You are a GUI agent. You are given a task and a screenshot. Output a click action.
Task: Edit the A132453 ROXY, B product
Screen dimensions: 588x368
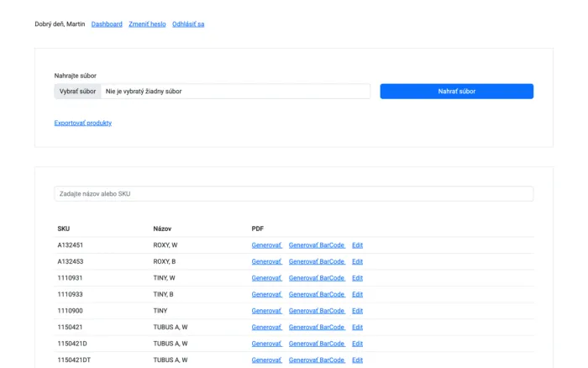click(x=357, y=261)
